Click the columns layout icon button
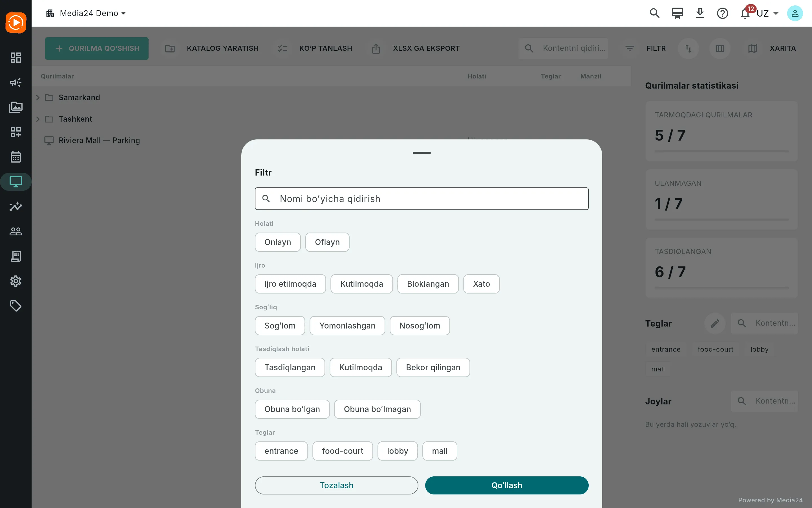The width and height of the screenshot is (812, 508). 720,48
